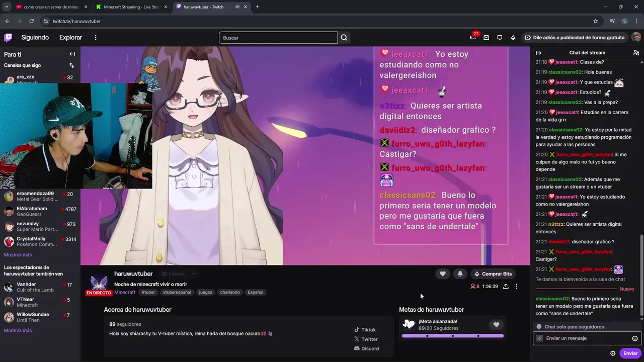Click heart on reached followers goal
644x362 pixels.
click(x=496, y=325)
